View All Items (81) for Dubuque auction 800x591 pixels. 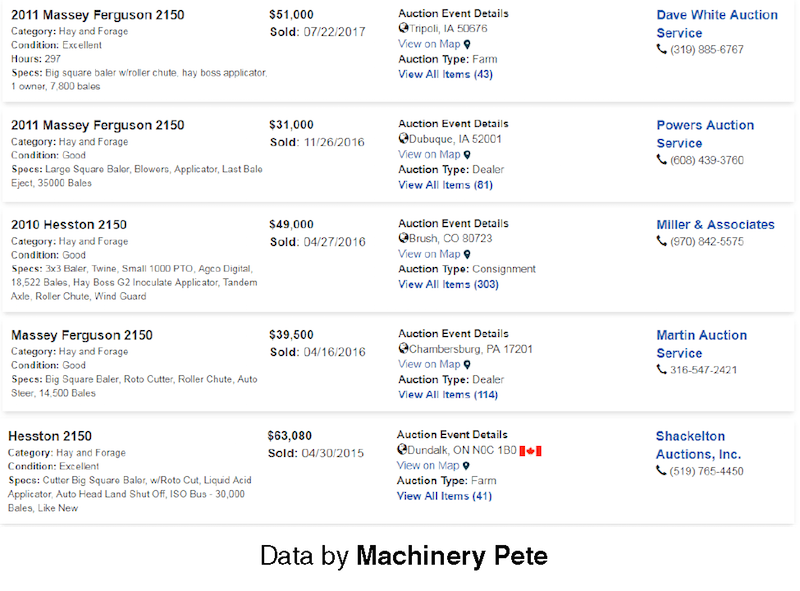[445, 185]
